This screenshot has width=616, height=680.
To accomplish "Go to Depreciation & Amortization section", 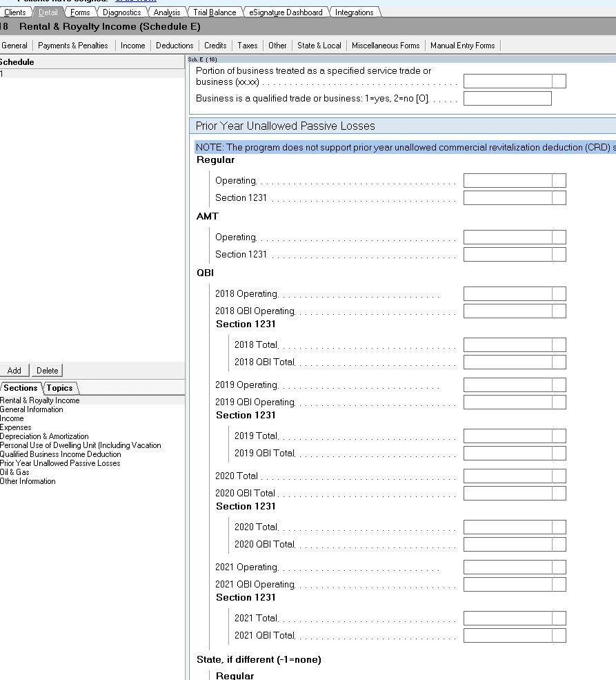I will [44, 436].
